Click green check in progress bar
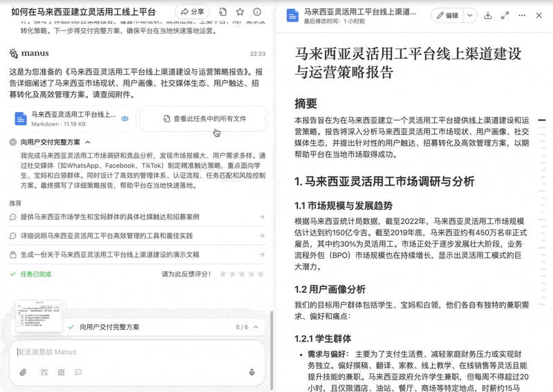This screenshot has height=392, width=553. click(71, 327)
